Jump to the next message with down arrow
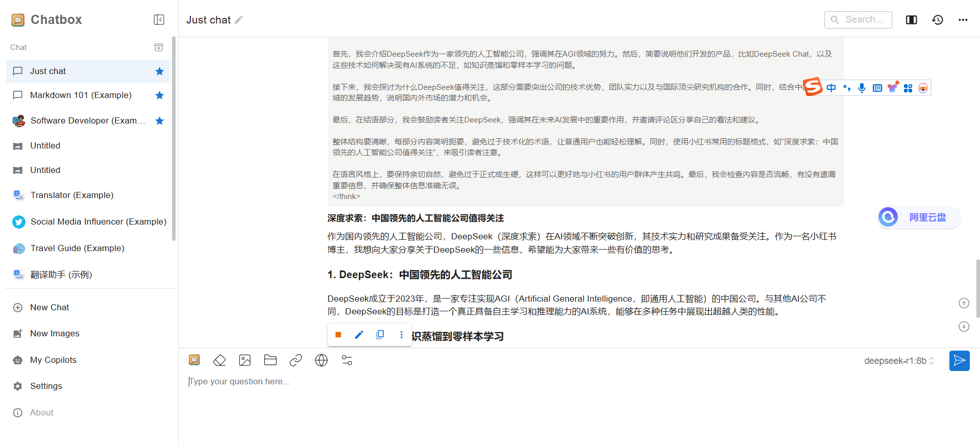Viewport: 980px width, 444px height. coord(964,327)
